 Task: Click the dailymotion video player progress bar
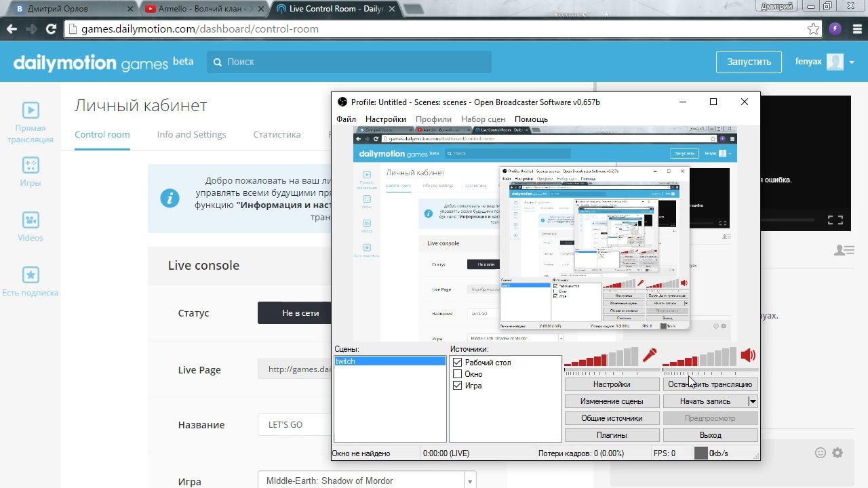click(787, 220)
